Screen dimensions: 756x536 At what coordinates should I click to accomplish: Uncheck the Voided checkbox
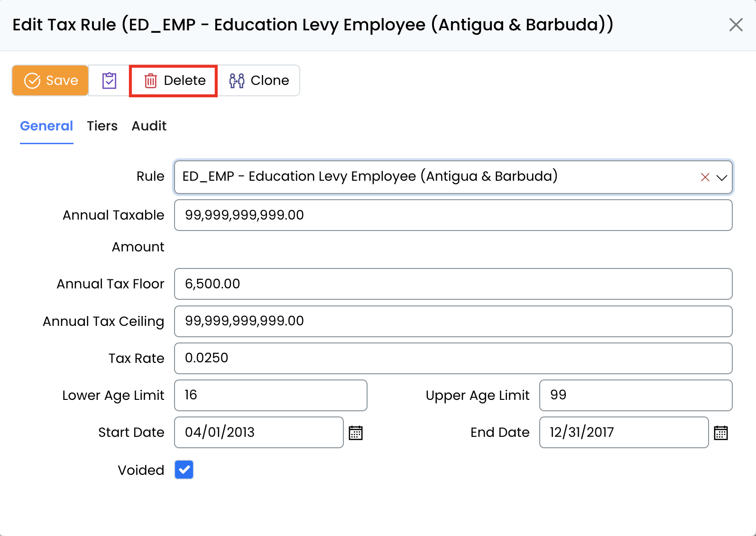pyautogui.click(x=184, y=470)
